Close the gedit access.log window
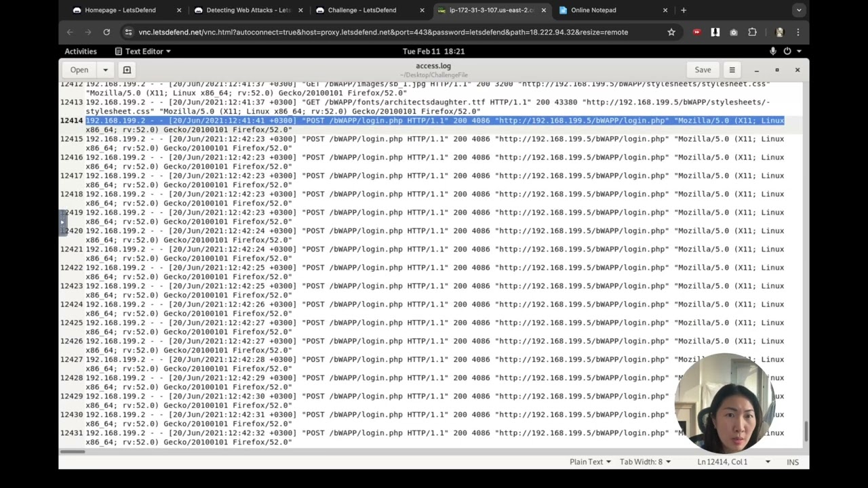The height and width of the screenshot is (488, 868). click(x=797, y=70)
